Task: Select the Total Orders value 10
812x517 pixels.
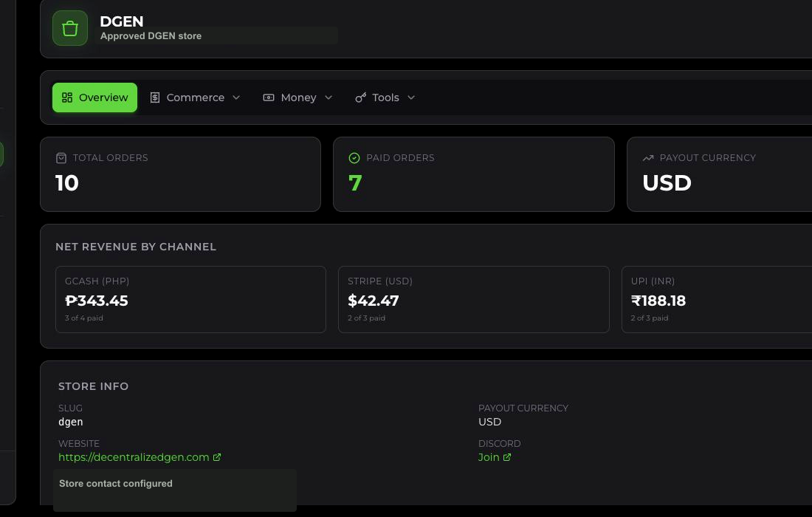Action: click(67, 183)
